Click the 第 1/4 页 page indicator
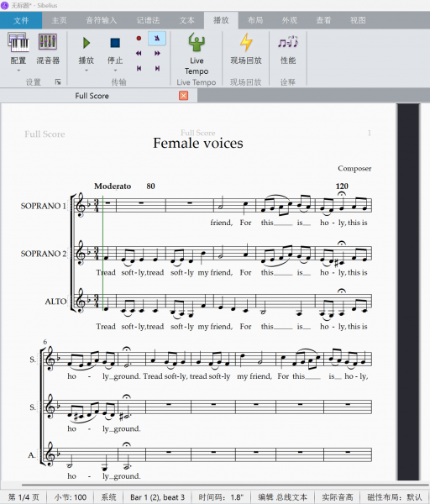This screenshot has width=430, height=504. click(x=24, y=497)
